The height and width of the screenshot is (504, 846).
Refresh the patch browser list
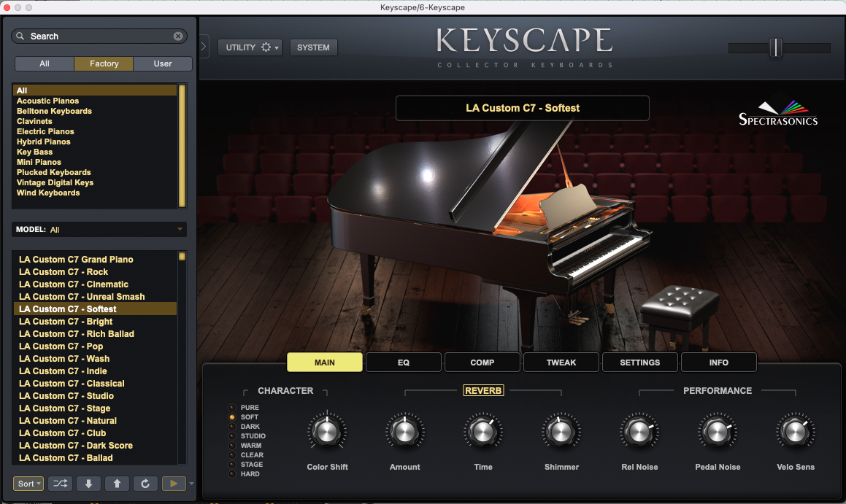point(145,484)
